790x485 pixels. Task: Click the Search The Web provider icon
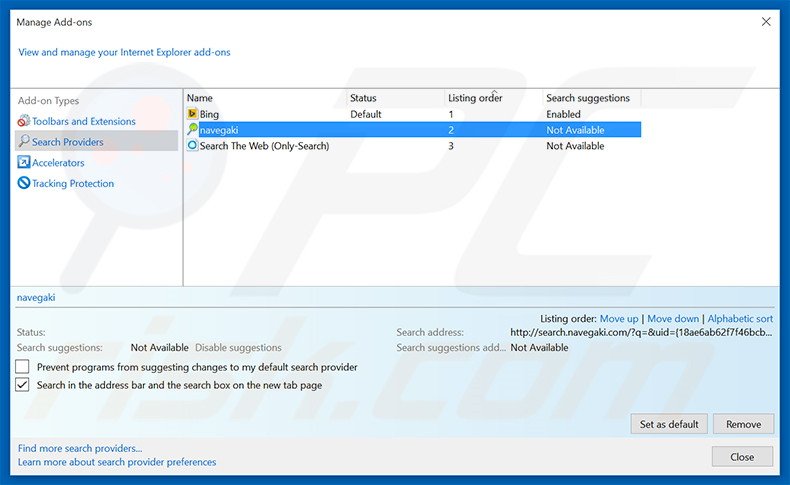tap(192, 146)
